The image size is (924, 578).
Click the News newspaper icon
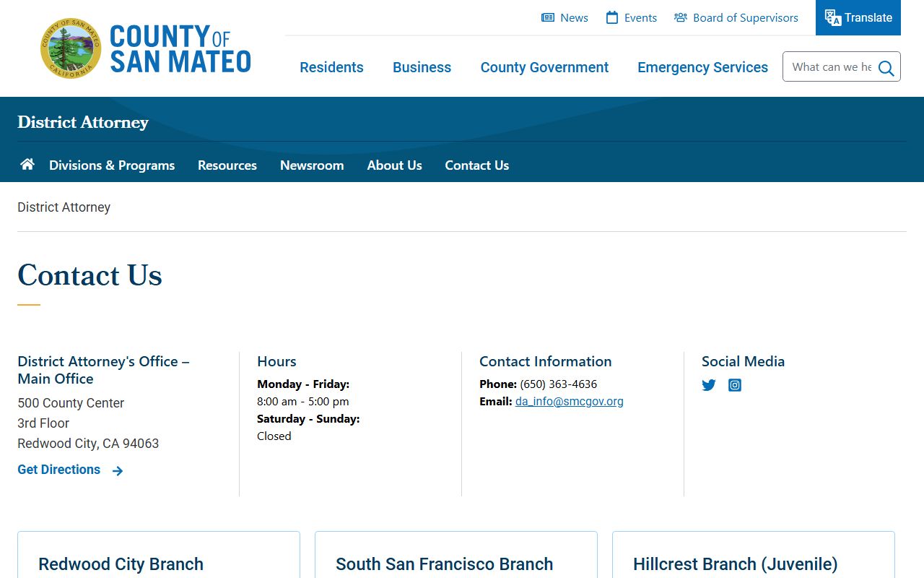coord(548,17)
